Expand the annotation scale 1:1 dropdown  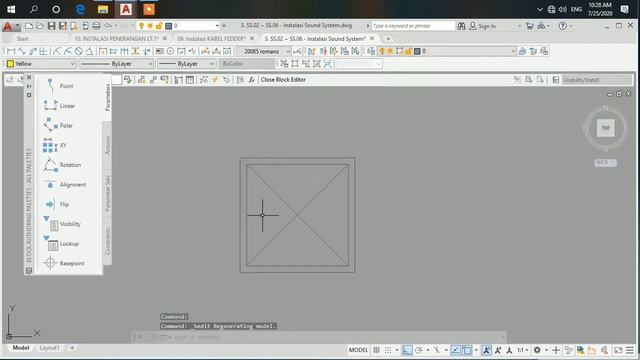522,350
